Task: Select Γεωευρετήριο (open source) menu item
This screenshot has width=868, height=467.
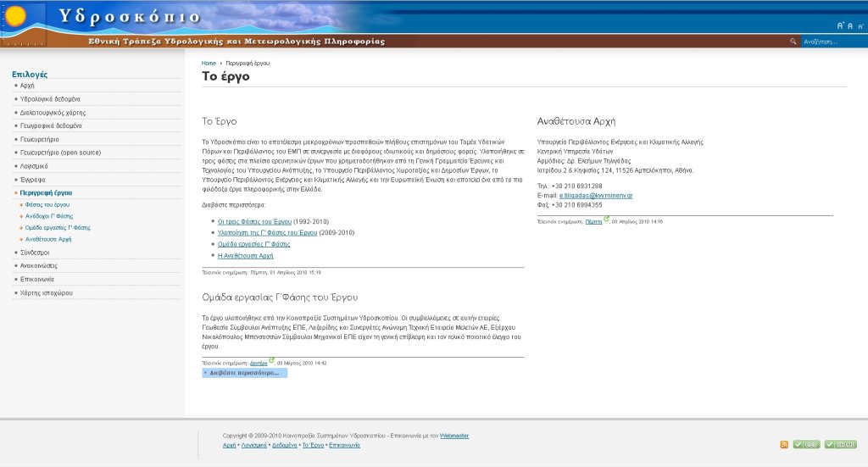Action: (x=60, y=153)
